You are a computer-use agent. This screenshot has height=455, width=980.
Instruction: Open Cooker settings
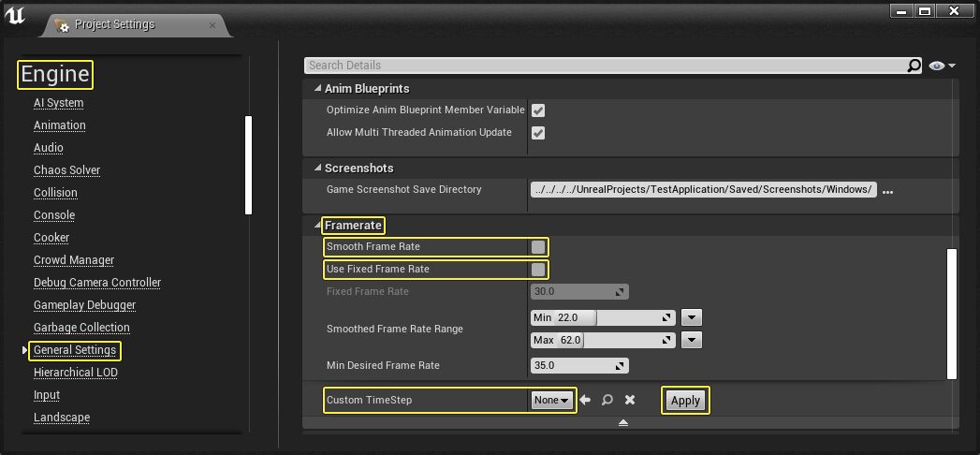51,238
